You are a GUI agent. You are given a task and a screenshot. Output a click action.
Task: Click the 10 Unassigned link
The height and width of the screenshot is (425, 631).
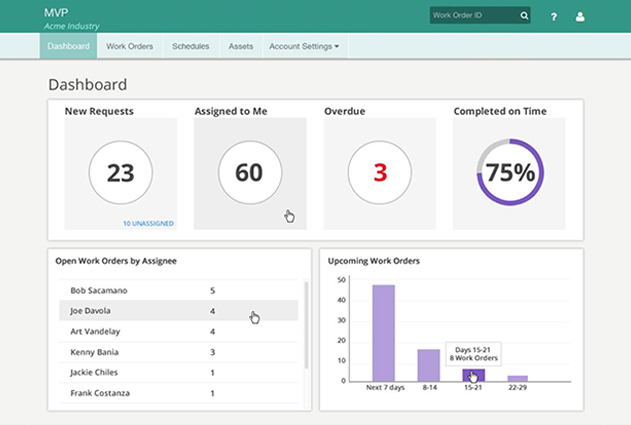[148, 223]
